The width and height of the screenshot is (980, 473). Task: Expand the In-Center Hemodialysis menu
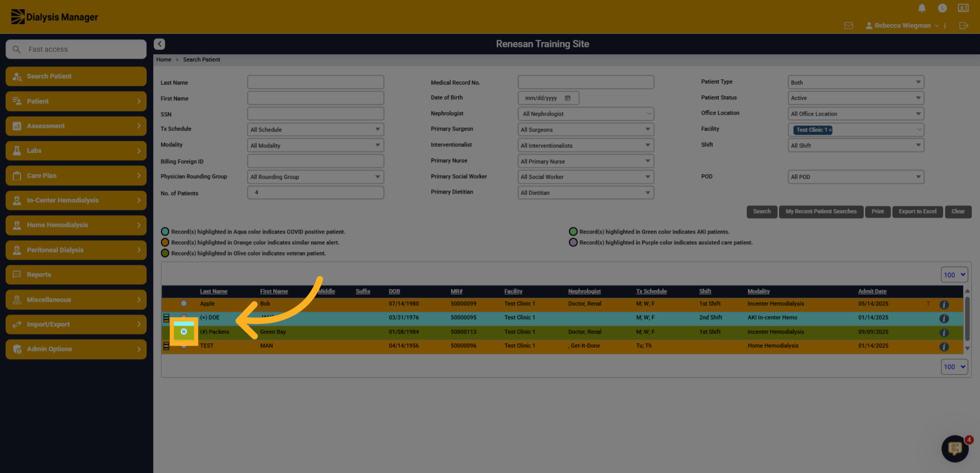[x=76, y=200]
